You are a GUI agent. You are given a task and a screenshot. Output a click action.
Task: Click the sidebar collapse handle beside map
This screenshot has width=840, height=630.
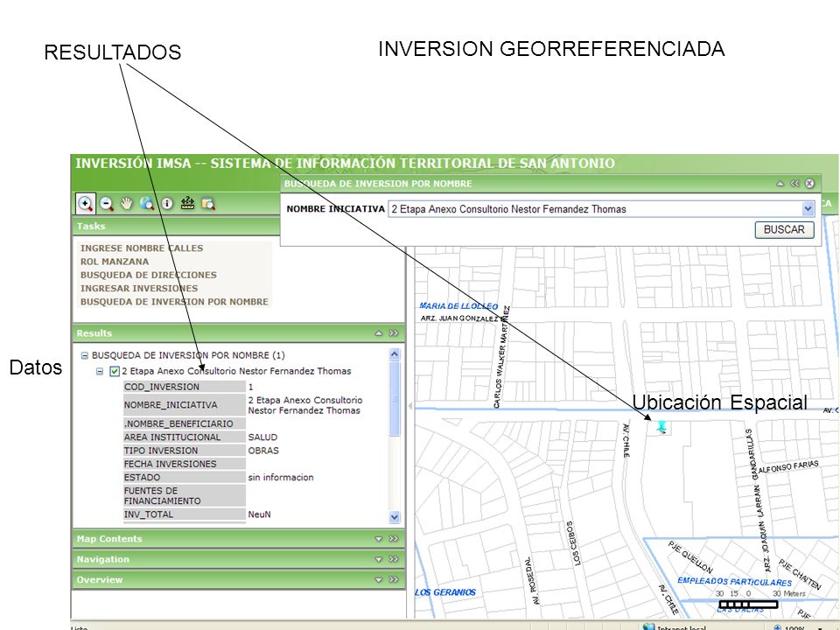409,405
